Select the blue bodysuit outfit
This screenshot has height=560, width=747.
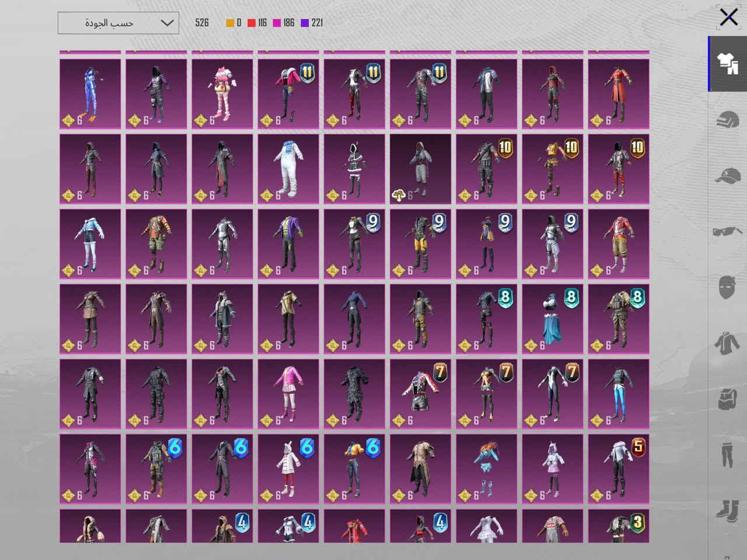pos(90,94)
